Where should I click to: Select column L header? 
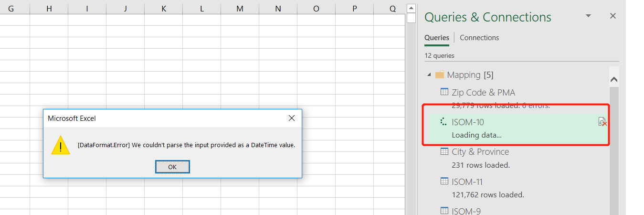coord(202,9)
